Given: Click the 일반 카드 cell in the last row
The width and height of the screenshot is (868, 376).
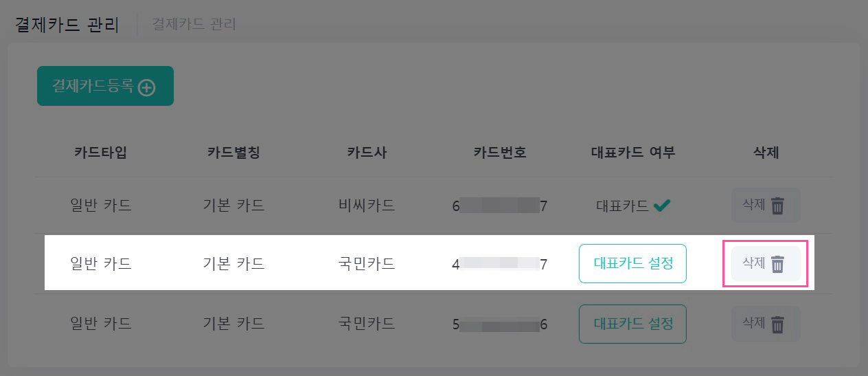Looking at the screenshot, I should [x=100, y=323].
